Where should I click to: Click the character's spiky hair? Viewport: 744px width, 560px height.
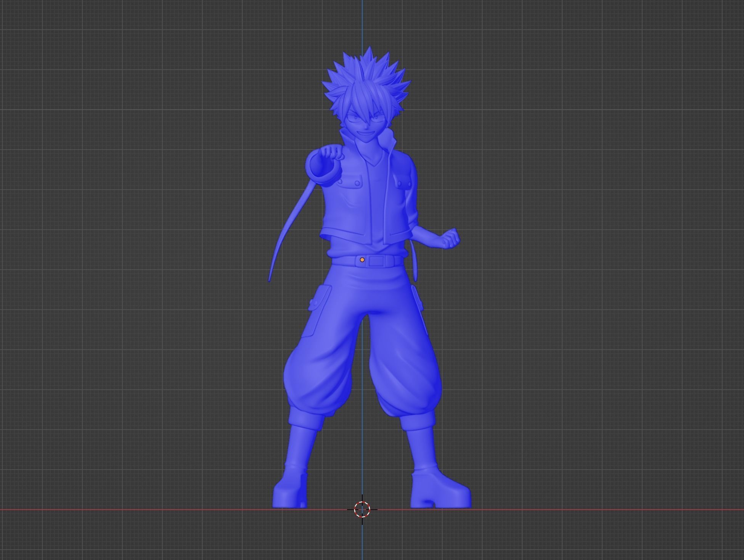[366, 76]
